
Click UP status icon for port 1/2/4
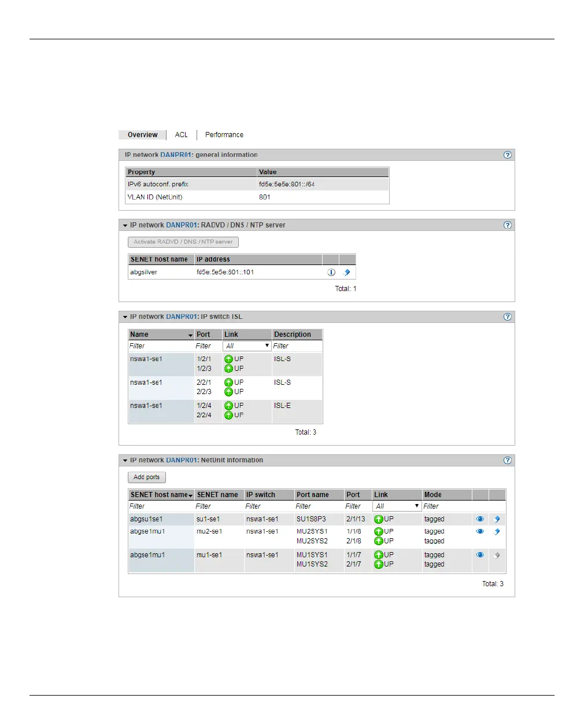click(229, 406)
